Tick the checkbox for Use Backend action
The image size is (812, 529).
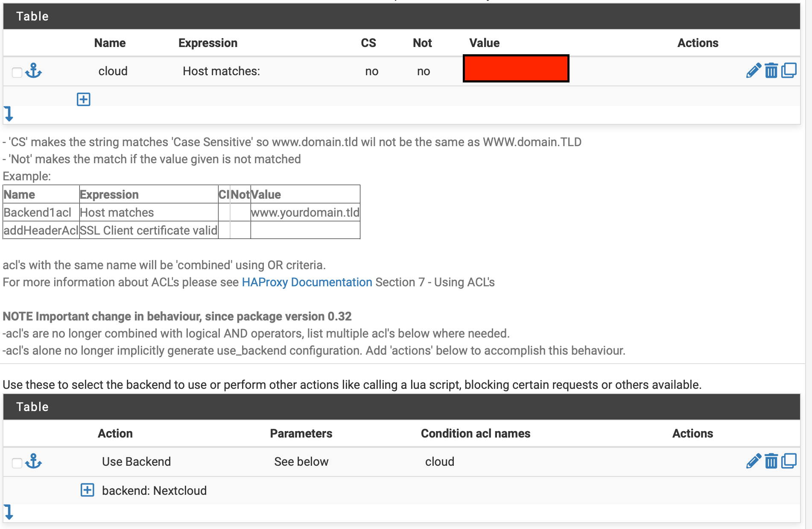pos(17,463)
